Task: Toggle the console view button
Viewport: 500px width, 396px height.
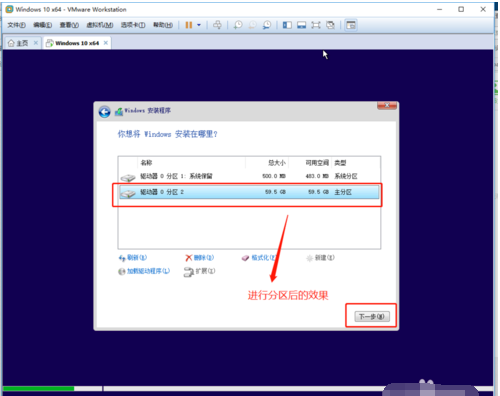Action: (351, 25)
